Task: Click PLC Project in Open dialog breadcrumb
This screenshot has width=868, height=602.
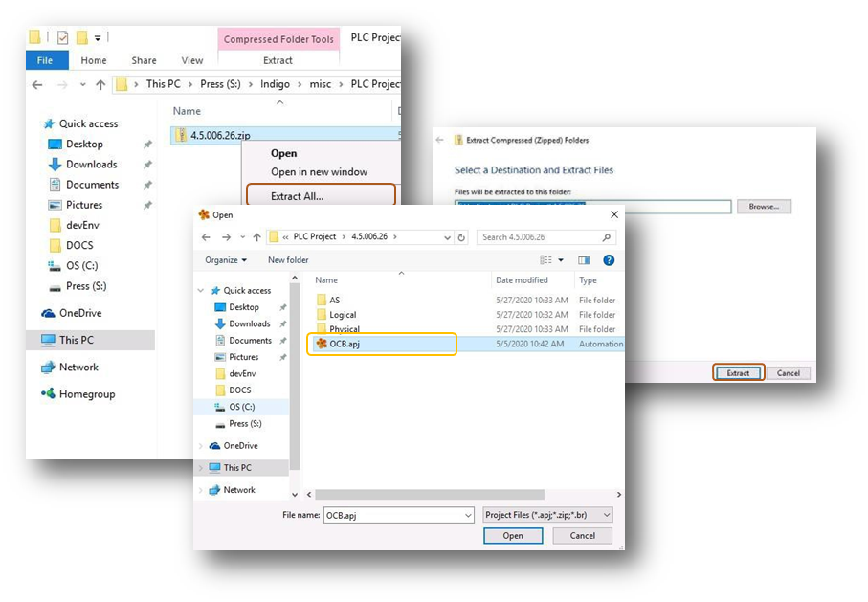Action: [315, 236]
